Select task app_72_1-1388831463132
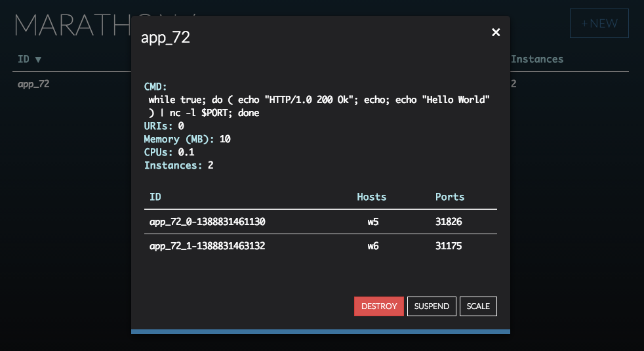This screenshot has height=351, width=644. click(207, 246)
